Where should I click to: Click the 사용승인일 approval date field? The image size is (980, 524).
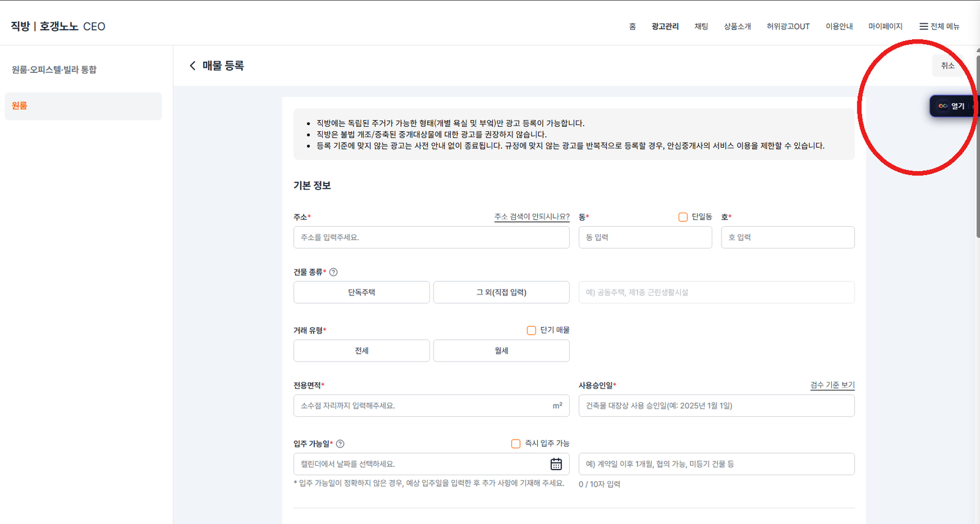tap(717, 406)
